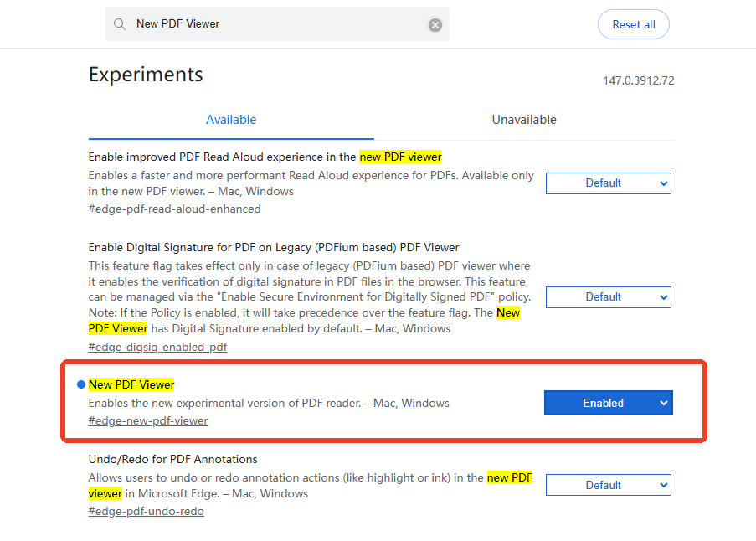
Task: Select the Available tab
Action: click(231, 120)
